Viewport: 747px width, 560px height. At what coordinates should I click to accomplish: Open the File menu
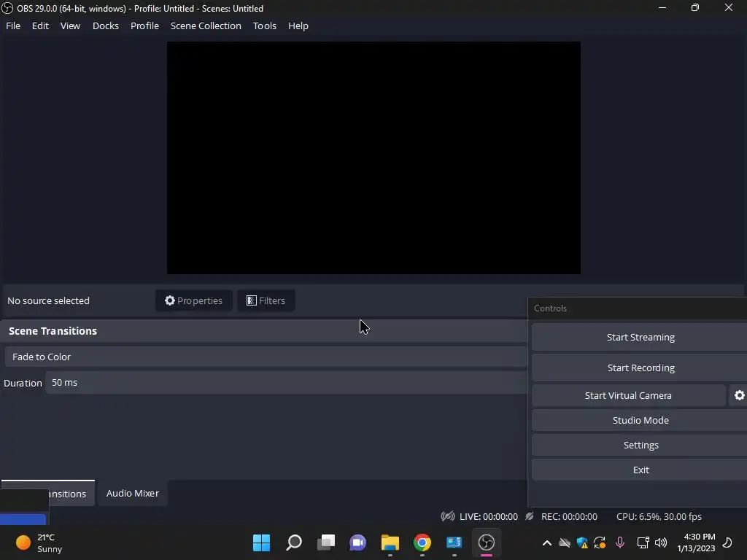13,26
